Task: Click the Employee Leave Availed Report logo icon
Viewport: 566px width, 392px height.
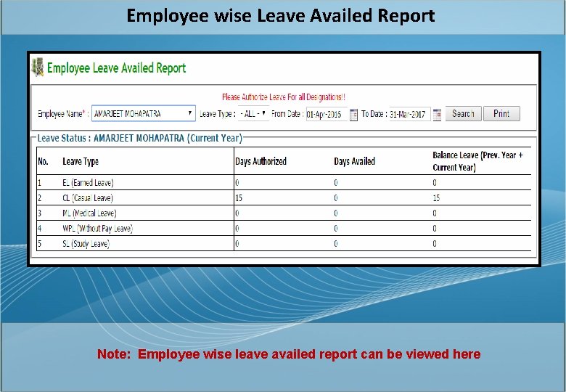Action: [38, 67]
